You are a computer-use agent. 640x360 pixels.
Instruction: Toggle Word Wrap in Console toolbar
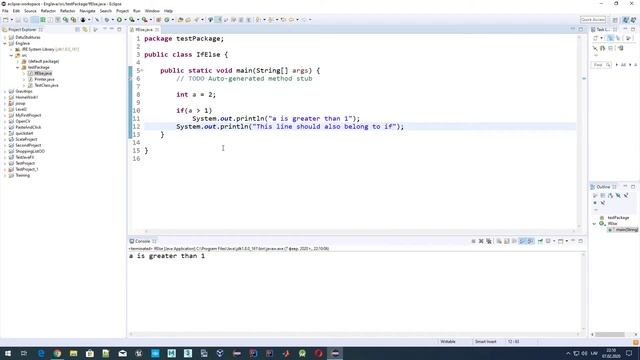click(515, 241)
